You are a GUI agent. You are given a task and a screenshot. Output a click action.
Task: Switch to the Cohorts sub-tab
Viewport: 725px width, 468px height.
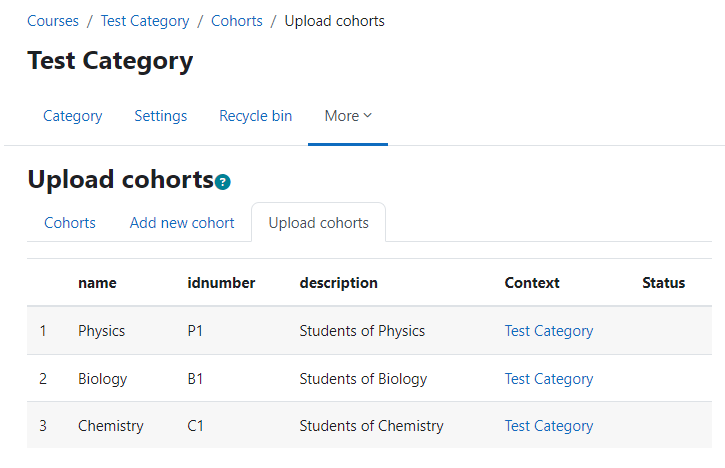click(70, 223)
